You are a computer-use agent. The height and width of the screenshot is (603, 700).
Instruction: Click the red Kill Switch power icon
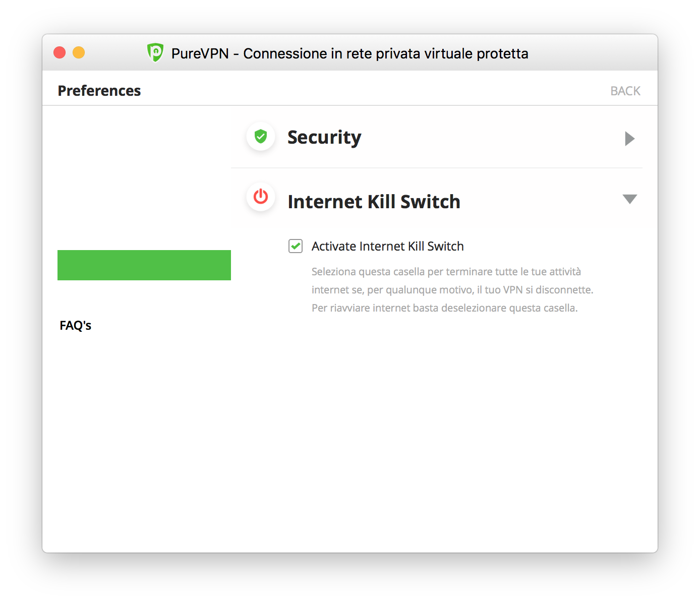[x=261, y=197]
